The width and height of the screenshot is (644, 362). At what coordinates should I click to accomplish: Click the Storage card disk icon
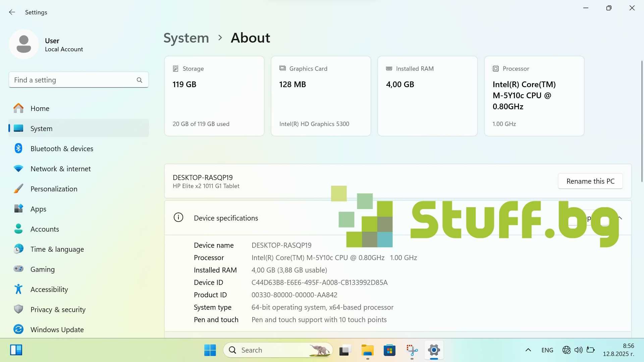(x=175, y=69)
